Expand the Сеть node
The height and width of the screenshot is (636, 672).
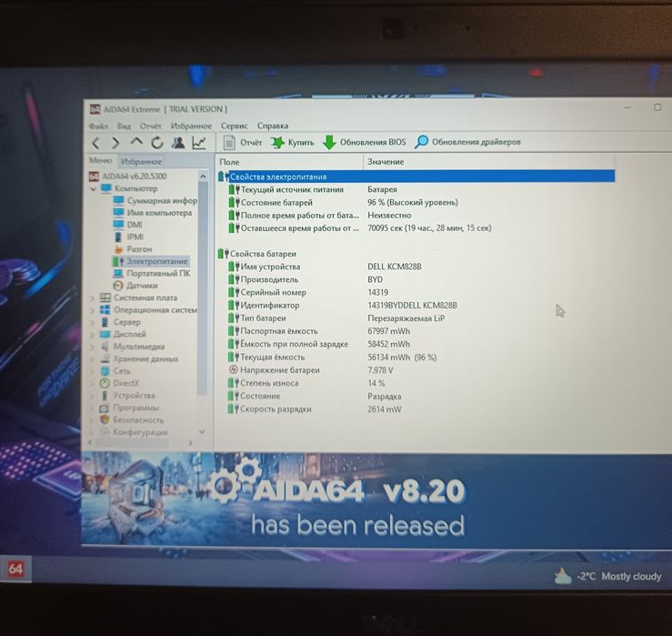(x=92, y=371)
